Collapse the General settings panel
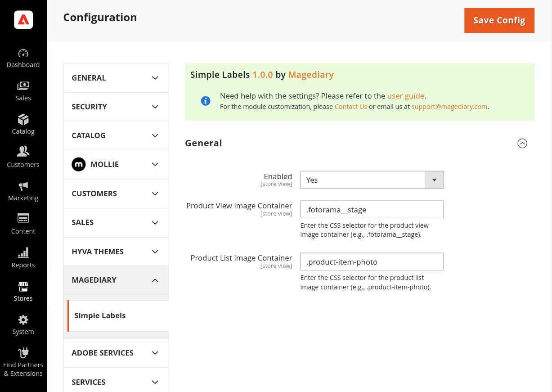The width and height of the screenshot is (552, 392). pos(522,143)
